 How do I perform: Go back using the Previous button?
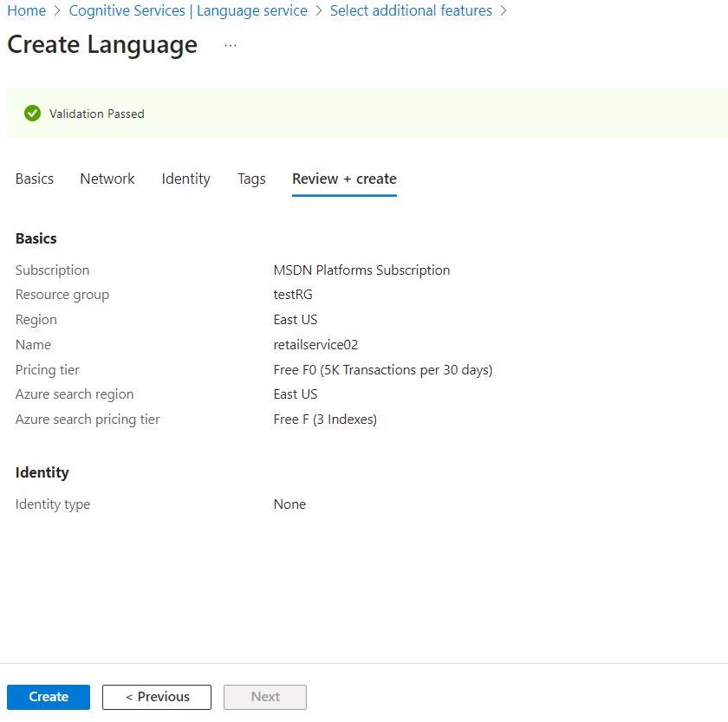tap(156, 696)
